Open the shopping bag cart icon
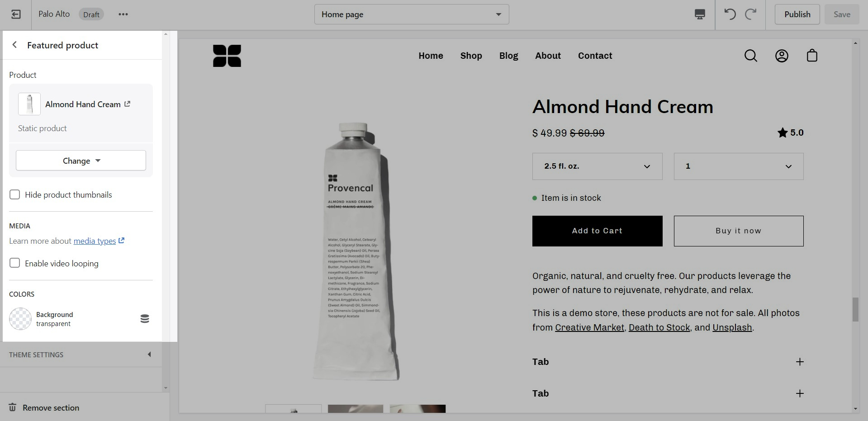 tap(812, 56)
